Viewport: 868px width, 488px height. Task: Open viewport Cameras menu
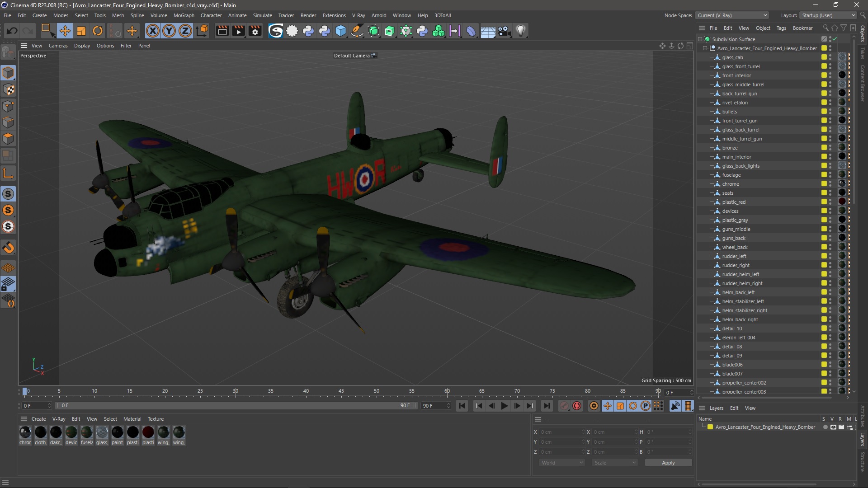[58, 46]
